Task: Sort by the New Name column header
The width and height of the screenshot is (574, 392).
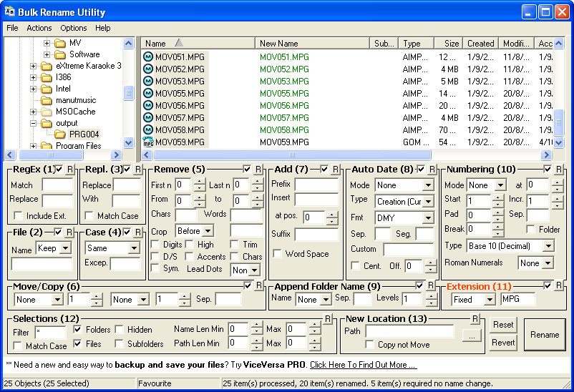Action: coord(312,43)
